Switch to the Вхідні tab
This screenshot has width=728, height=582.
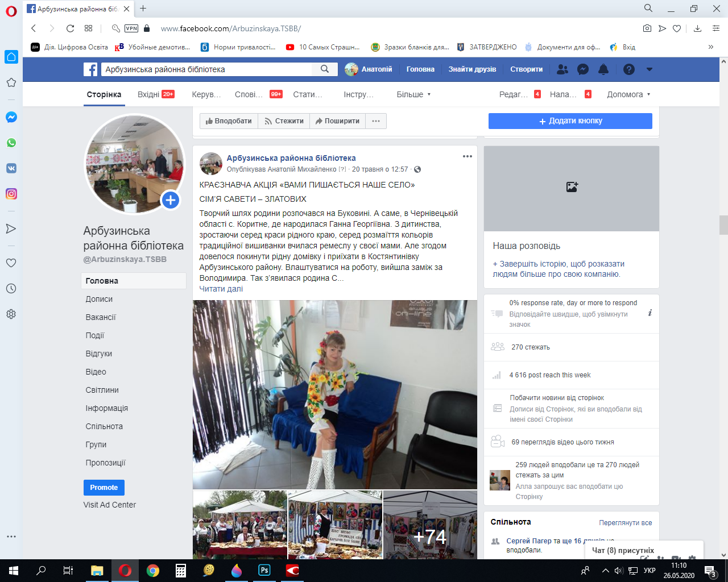[x=149, y=94]
